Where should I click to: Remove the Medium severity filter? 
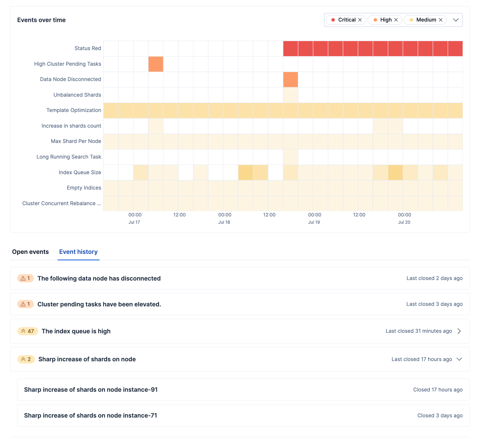coord(441,20)
